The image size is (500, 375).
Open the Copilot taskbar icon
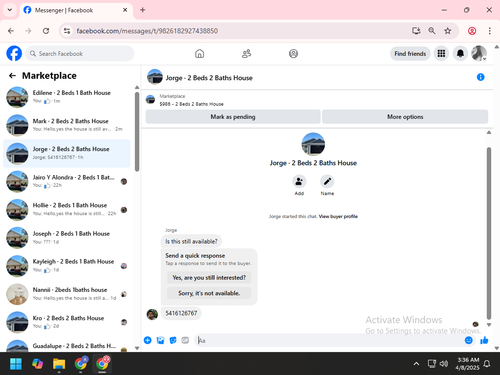37,364
